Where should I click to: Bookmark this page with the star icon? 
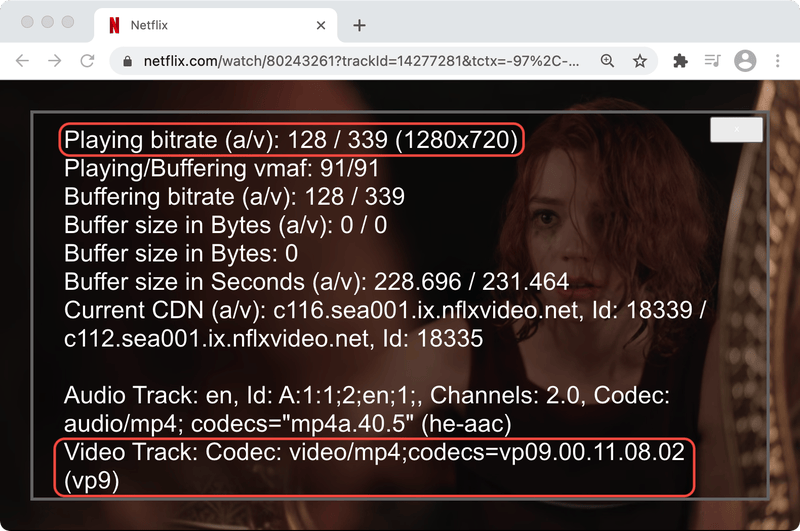tap(640, 61)
